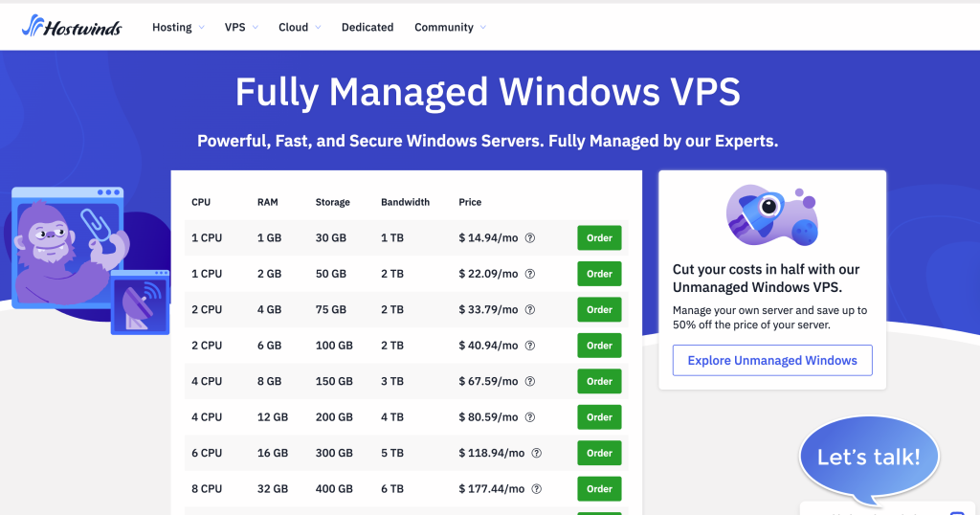
Task: Order the 4 CPU 12 GB plan
Action: 599,417
